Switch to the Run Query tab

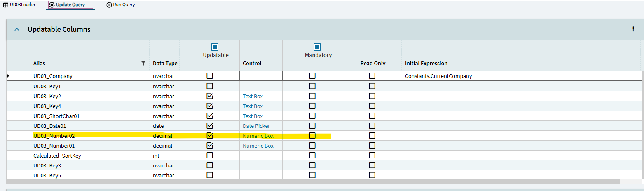[x=124, y=5]
